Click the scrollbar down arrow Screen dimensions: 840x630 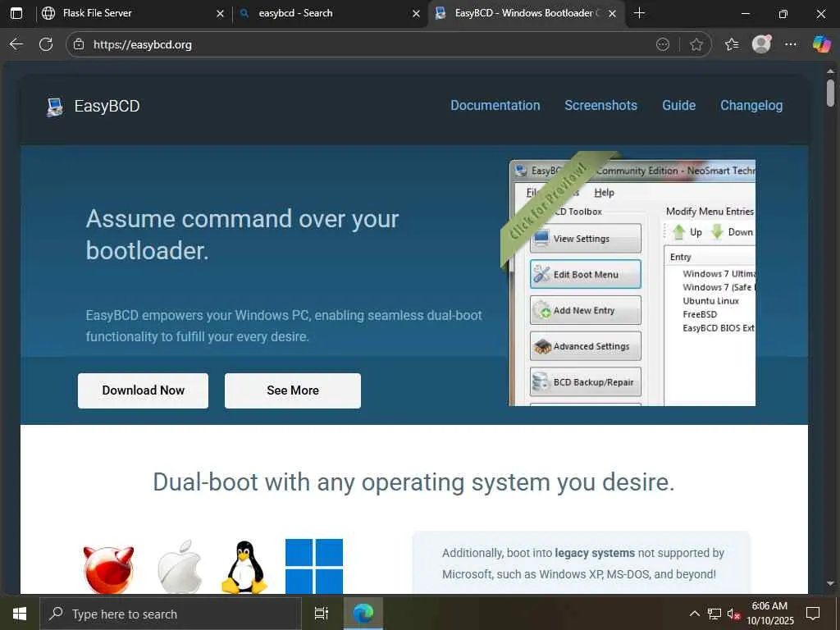[x=830, y=583]
